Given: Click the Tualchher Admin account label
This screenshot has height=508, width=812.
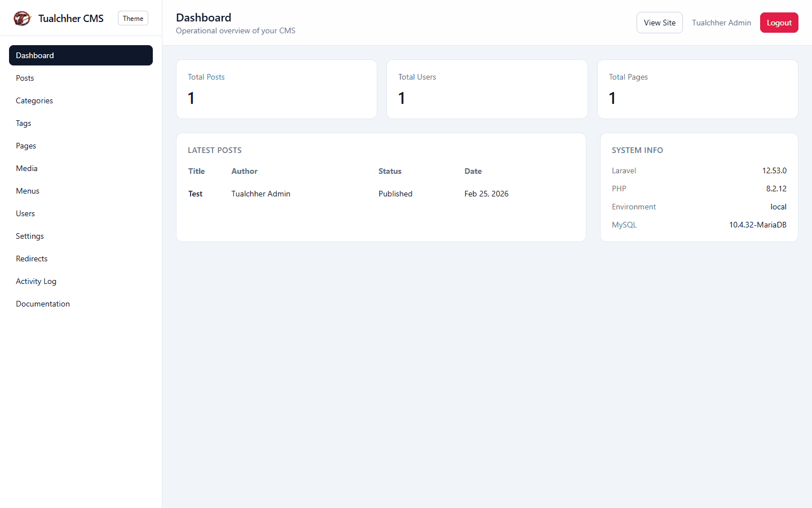Looking at the screenshot, I should coord(721,23).
